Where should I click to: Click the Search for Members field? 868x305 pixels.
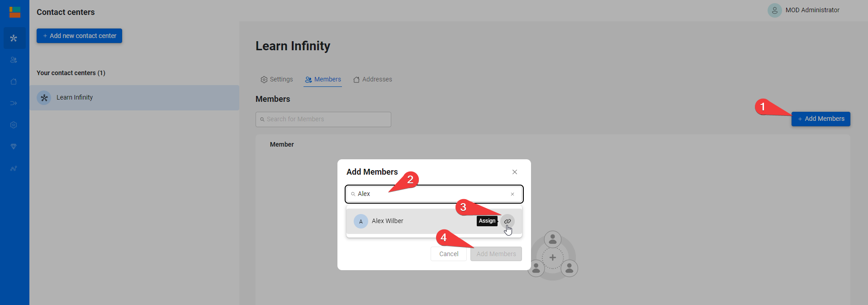[323, 119]
